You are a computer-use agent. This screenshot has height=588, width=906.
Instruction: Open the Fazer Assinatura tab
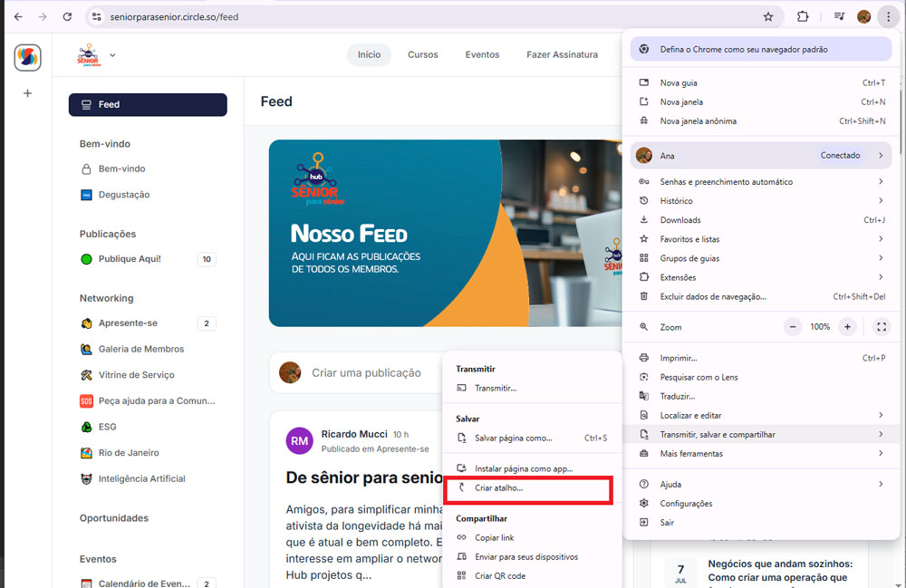click(x=563, y=55)
